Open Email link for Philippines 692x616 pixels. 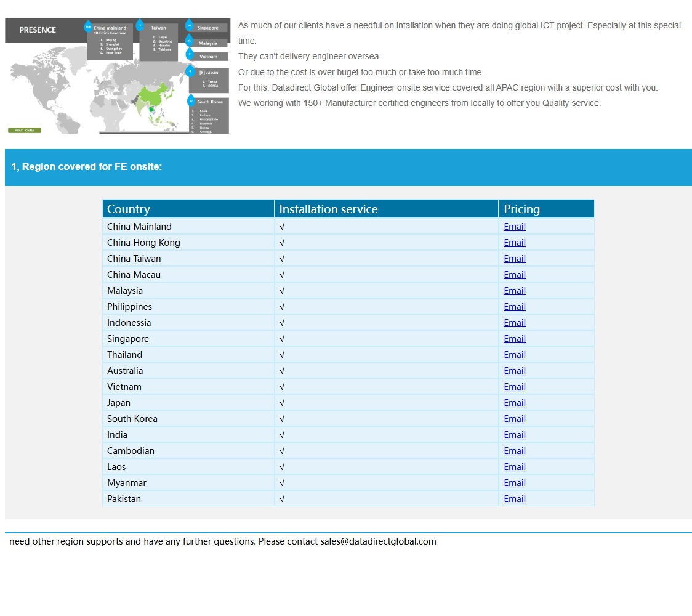[x=515, y=306]
